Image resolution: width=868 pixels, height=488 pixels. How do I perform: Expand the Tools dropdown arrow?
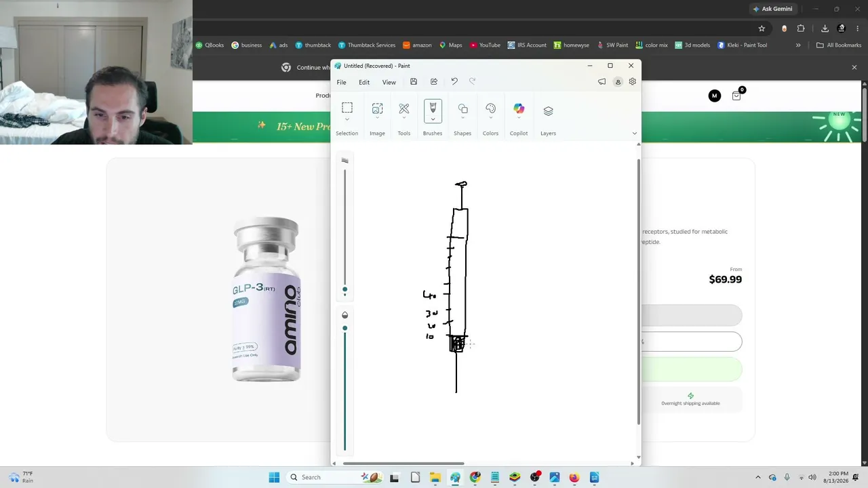coord(404,119)
